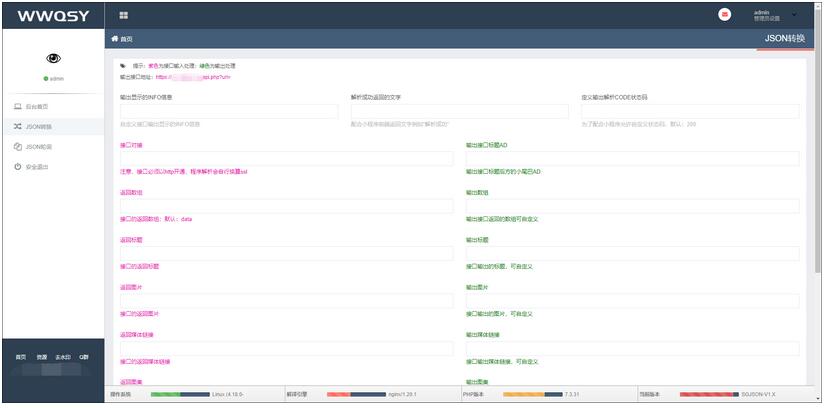Click the eye avatar in the sidebar

tap(53, 58)
